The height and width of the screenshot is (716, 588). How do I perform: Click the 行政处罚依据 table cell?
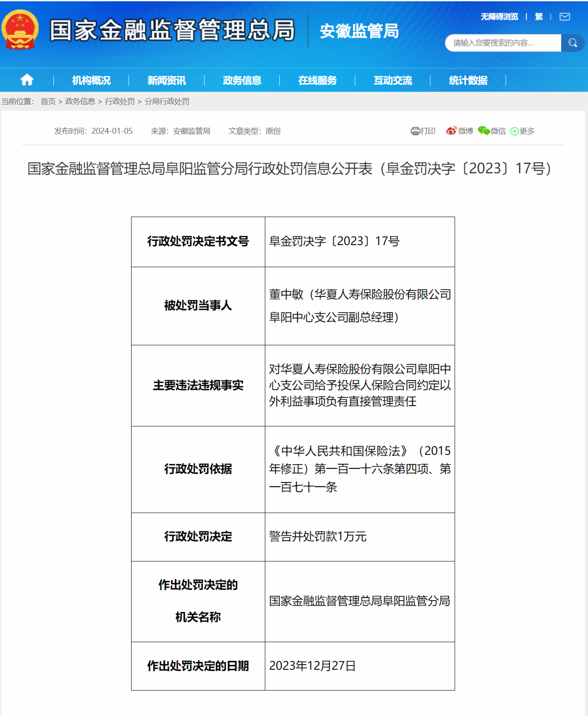pos(198,469)
